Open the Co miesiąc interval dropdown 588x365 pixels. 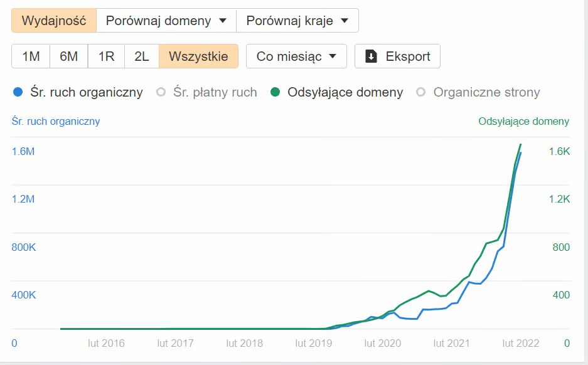(x=296, y=56)
